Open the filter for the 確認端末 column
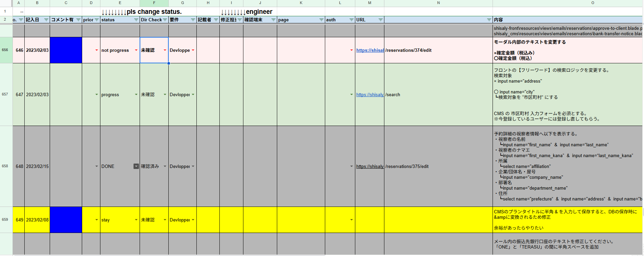This screenshot has width=644, height=256. pyautogui.click(x=273, y=20)
